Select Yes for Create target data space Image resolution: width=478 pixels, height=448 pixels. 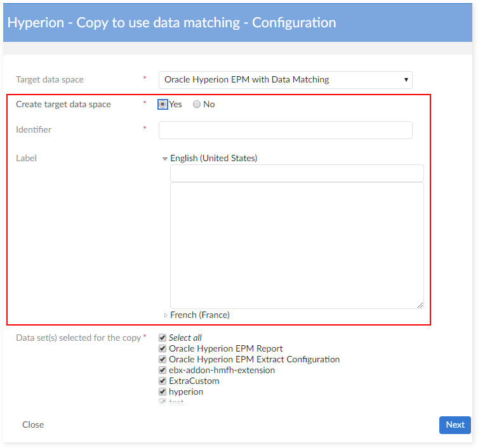163,105
